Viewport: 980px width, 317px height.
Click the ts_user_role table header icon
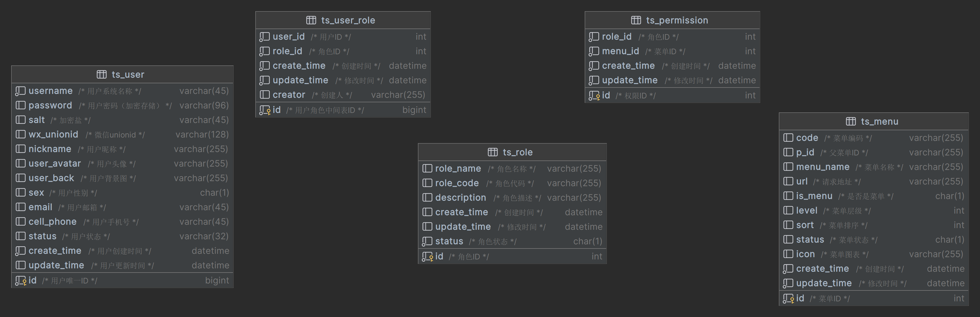(311, 20)
